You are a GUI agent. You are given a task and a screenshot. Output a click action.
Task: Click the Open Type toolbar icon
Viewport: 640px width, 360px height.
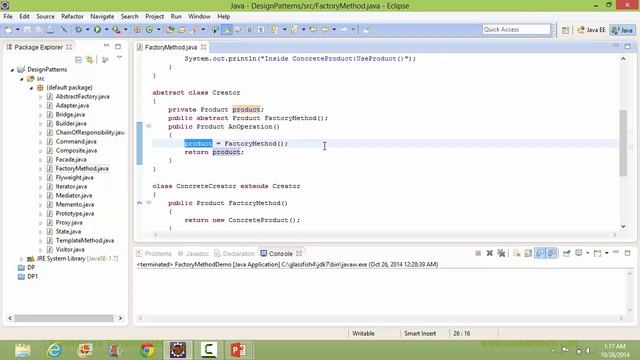pos(170,29)
